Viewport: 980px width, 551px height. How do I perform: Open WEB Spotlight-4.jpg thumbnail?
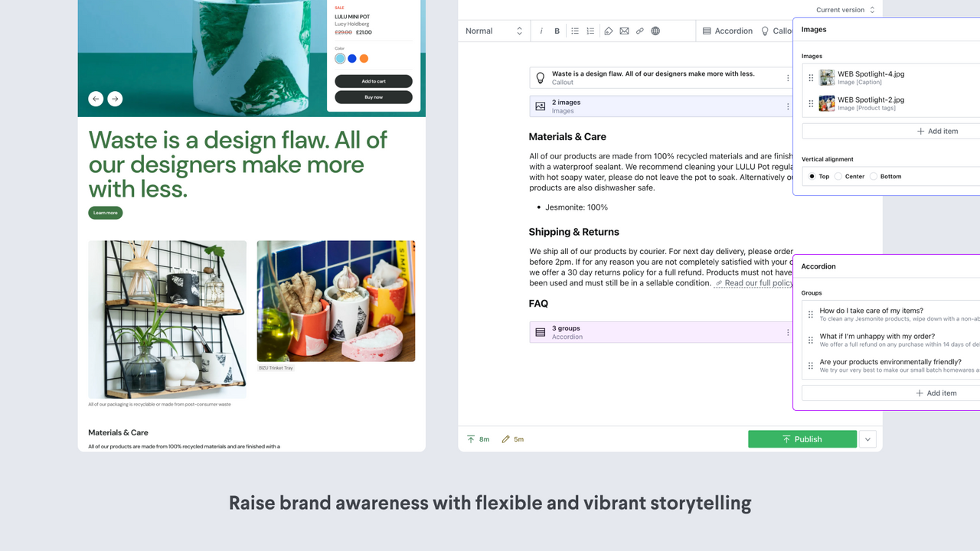point(827,78)
